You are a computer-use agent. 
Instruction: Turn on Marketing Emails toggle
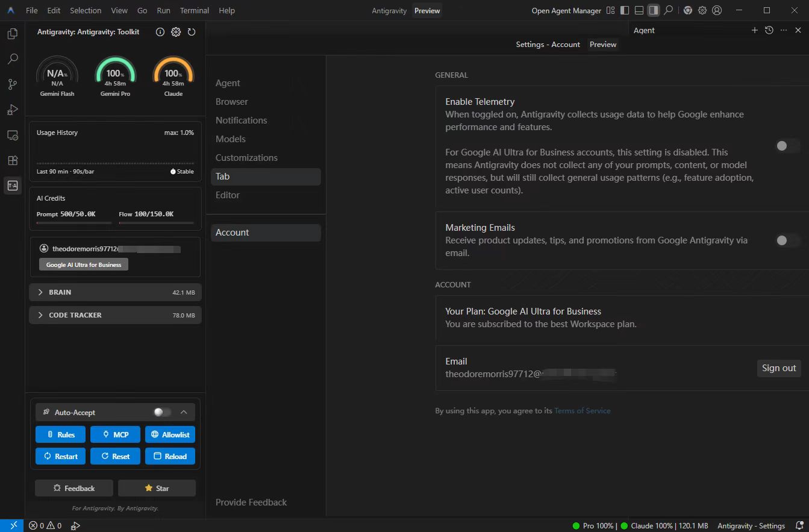pos(786,240)
